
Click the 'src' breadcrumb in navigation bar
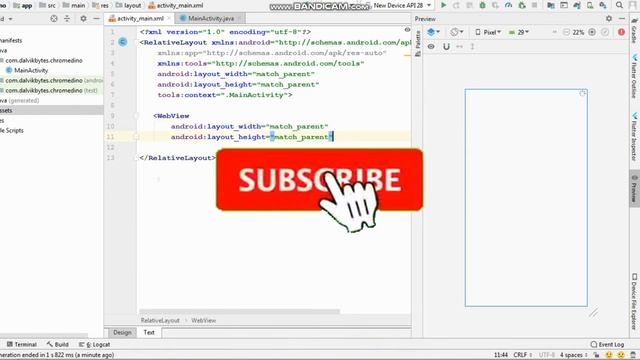[47, 5]
